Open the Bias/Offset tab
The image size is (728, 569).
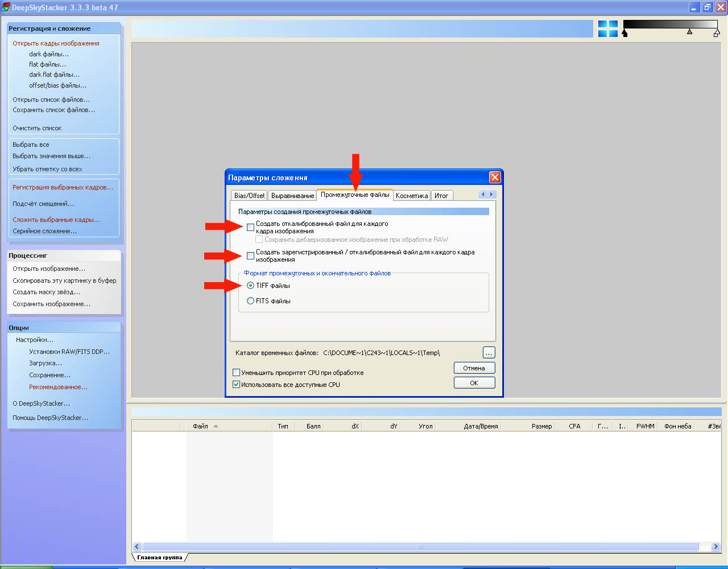(x=249, y=196)
